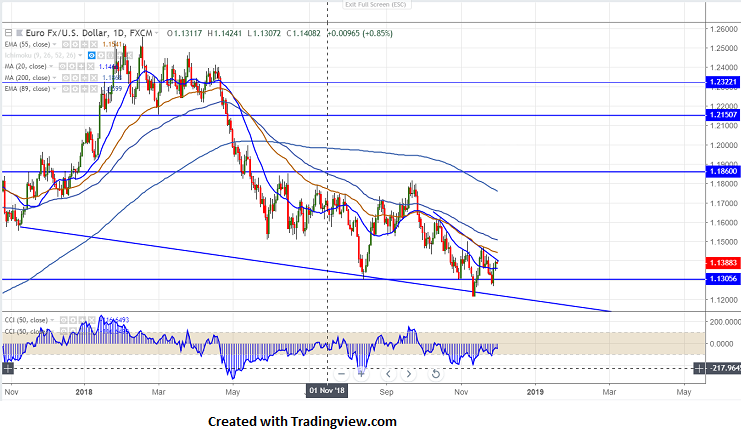Click the crosshair plus button at left of CCI pane

8,368
